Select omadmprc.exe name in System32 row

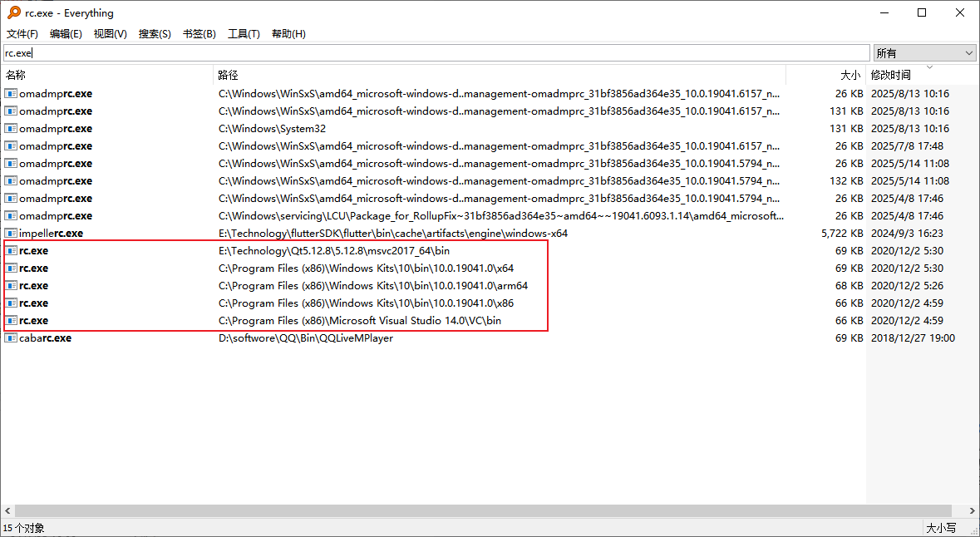point(56,129)
